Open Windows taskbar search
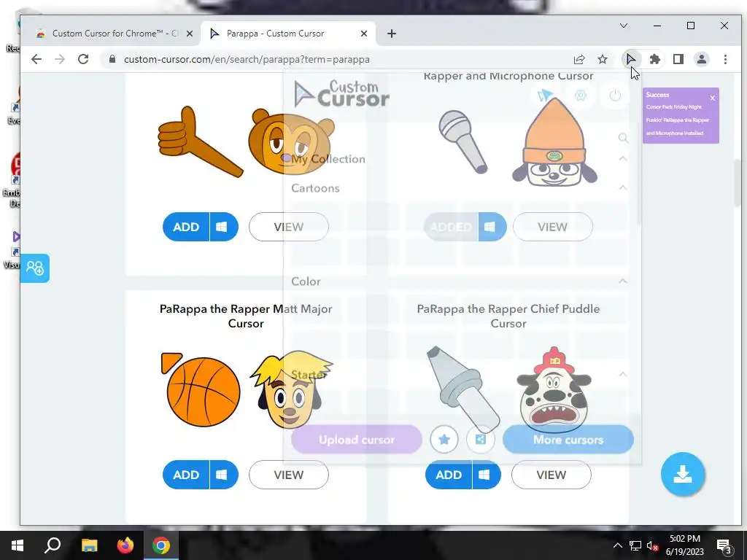This screenshot has width=747, height=560. 53,545
